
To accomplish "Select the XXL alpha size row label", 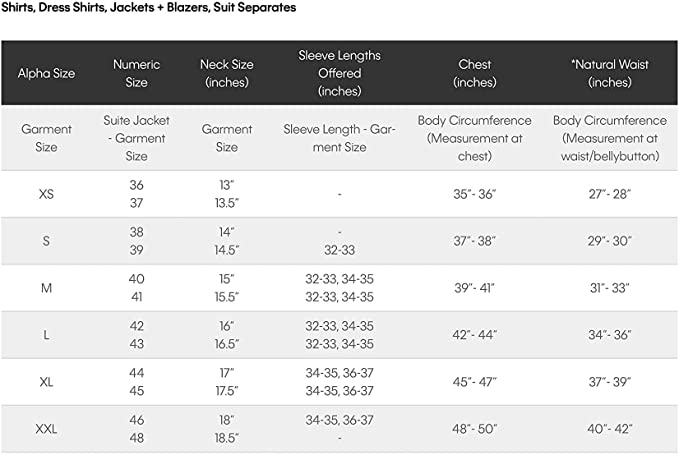I will [46, 429].
